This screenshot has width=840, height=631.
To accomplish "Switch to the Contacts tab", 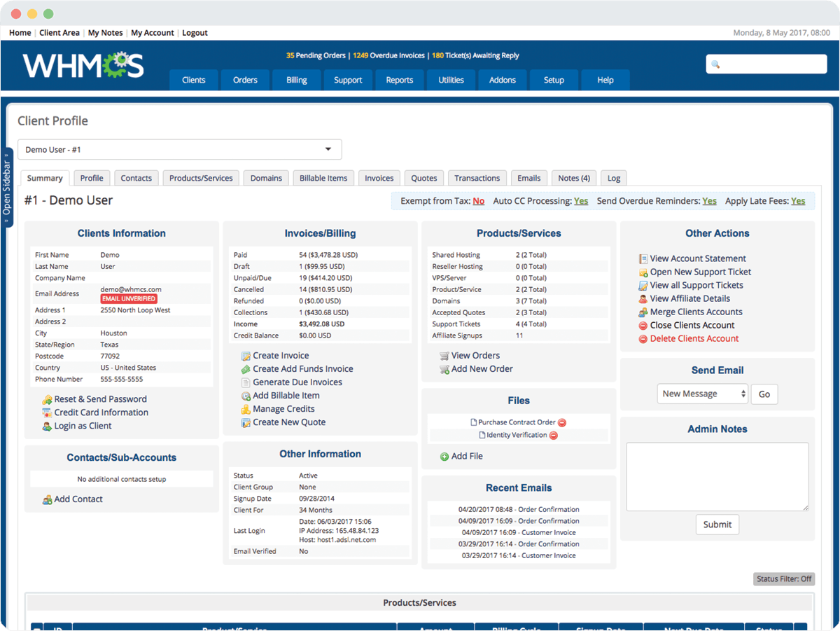I will tap(136, 179).
